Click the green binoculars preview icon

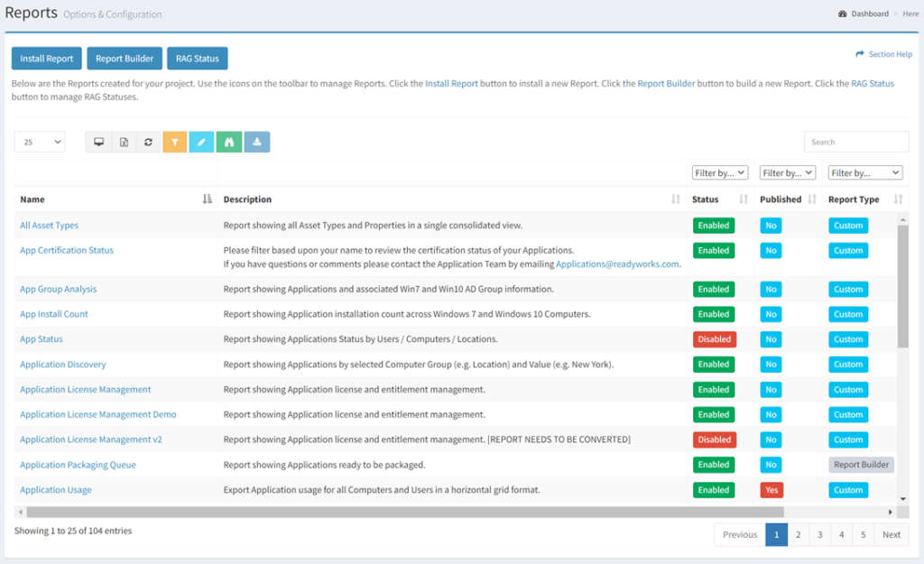pos(228,142)
